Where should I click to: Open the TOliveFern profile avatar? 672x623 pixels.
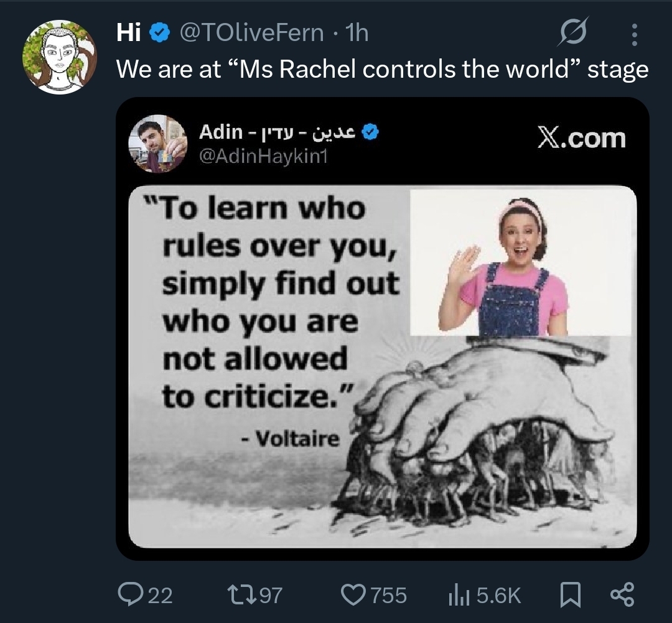[60, 57]
